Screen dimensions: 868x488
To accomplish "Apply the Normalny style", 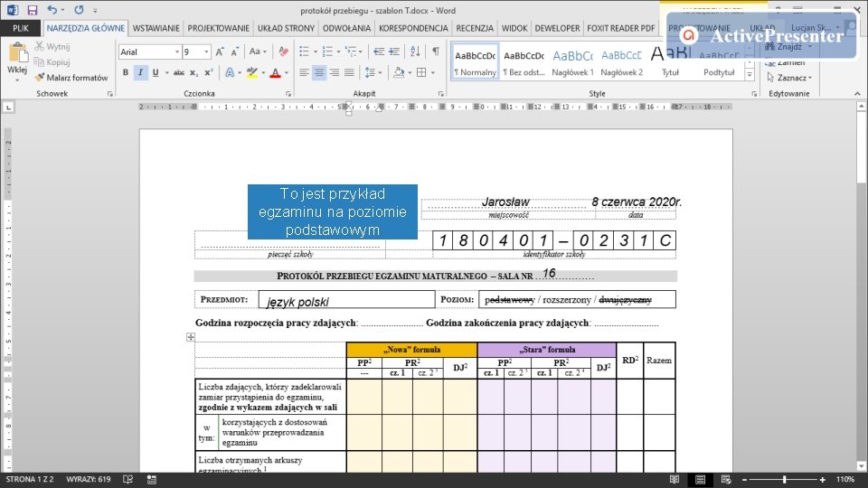I will coord(475,61).
